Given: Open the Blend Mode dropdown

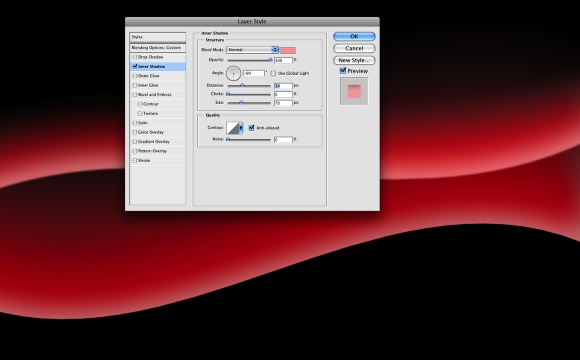Looking at the screenshot, I should pos(253,50).
